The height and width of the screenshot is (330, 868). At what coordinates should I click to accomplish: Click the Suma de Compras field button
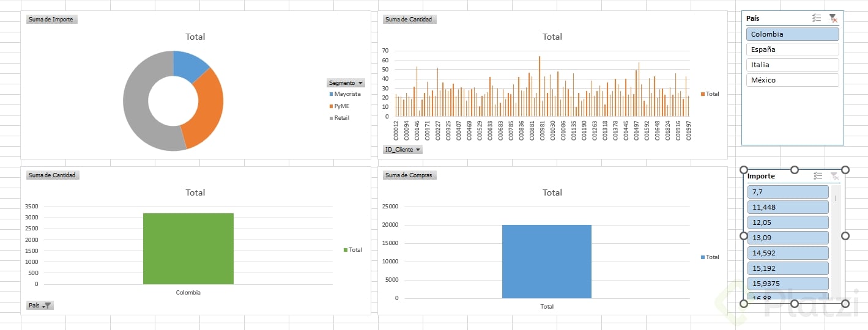coord(410,175)
